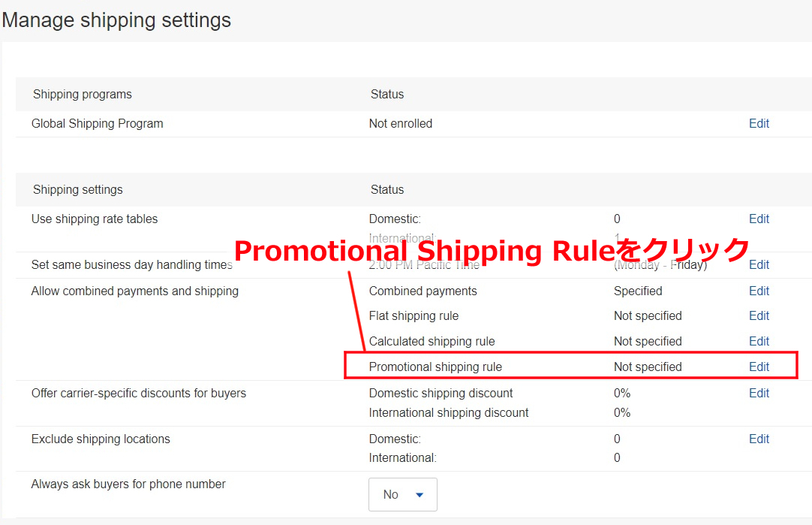Edit the Flat shipping rule
The height and width of the screenshot is (525, 812).
759,315
